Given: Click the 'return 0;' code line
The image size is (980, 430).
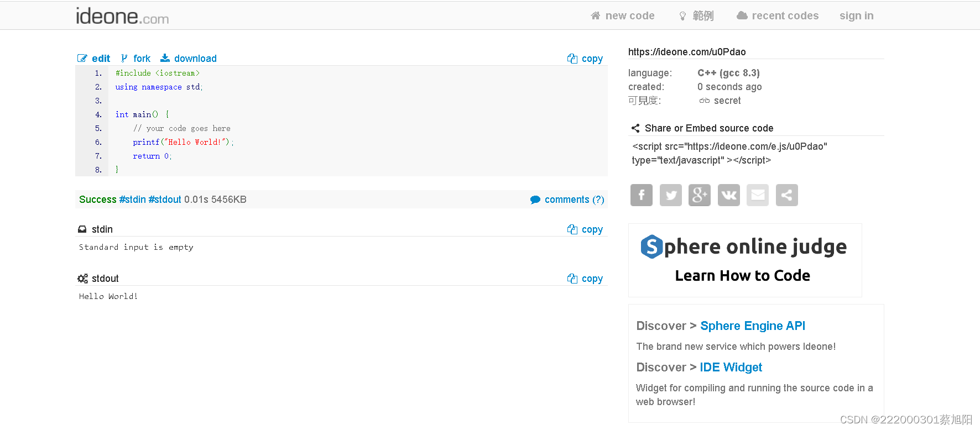Looking at the screenshot, I should [x=152, y=156].
